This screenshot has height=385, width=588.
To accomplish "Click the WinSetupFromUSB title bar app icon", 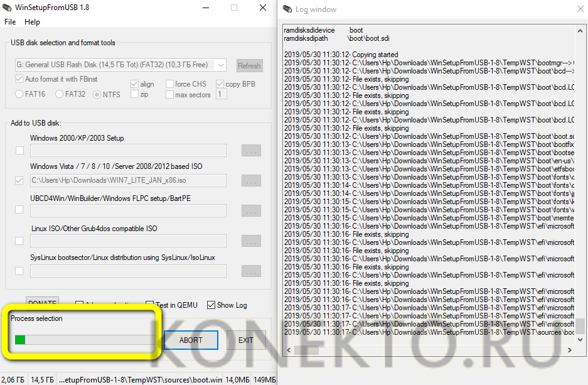I will click(7, 8).
